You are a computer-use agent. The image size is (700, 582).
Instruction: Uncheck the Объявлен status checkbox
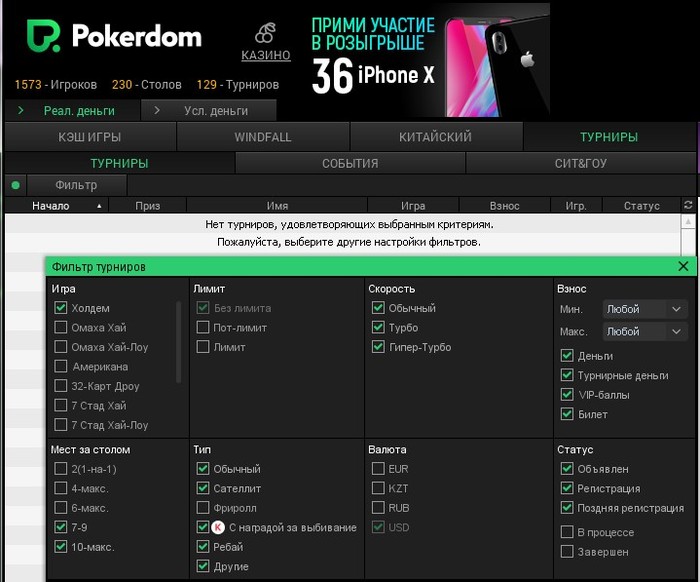pos(567,469)
